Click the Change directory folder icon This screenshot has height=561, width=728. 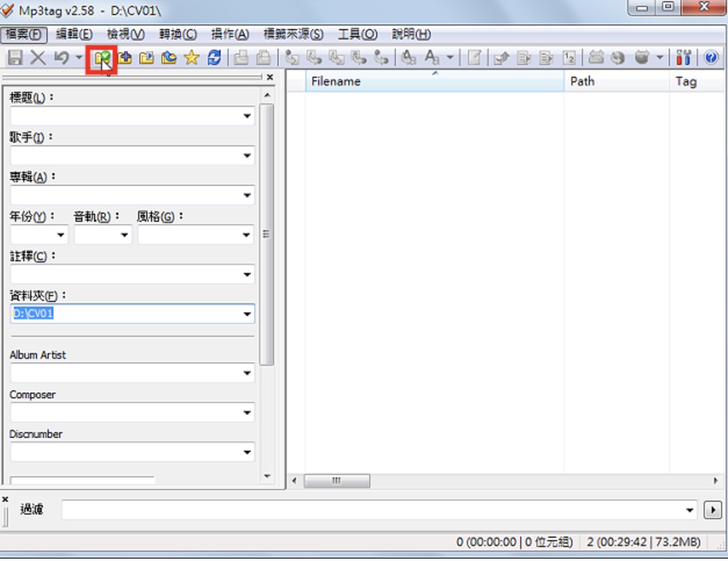[x=103, y=57]
